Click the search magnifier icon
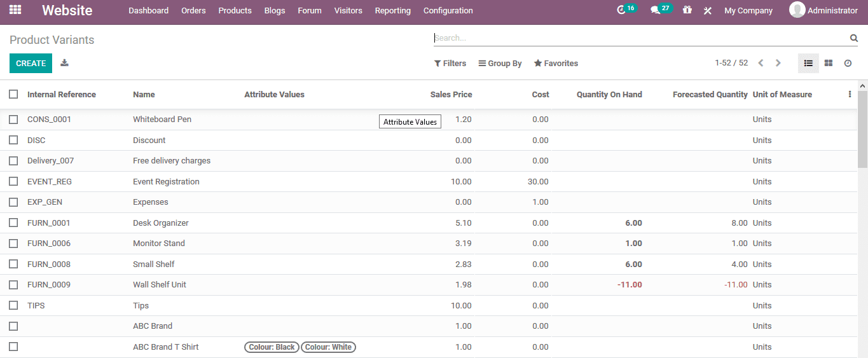868x358 pixels. [x=854, y=38]
